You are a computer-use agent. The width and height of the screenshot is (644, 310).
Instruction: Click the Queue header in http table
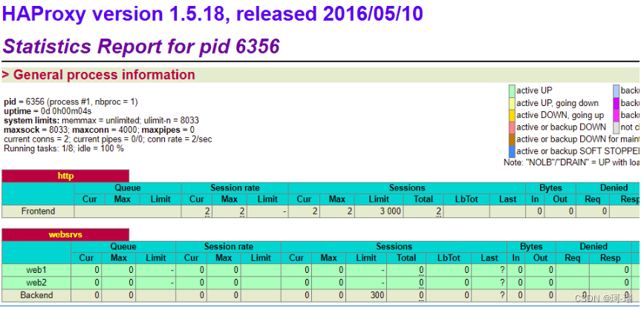click(128, 188)
